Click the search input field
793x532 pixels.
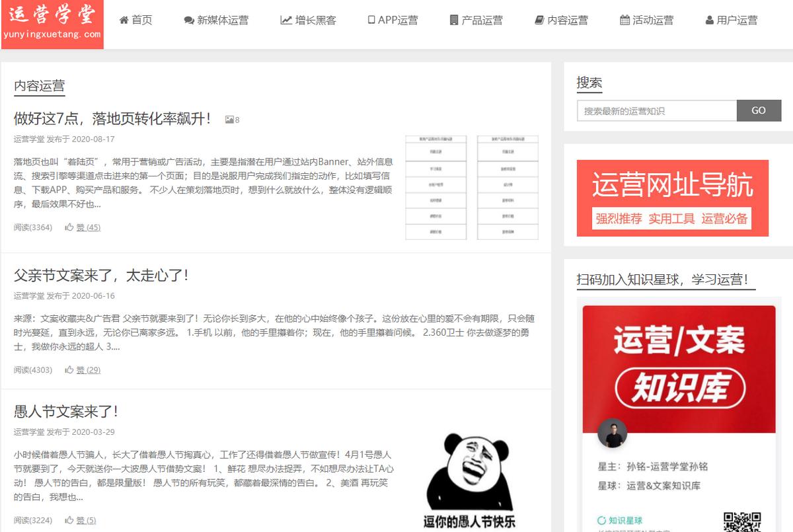[658, 110]
